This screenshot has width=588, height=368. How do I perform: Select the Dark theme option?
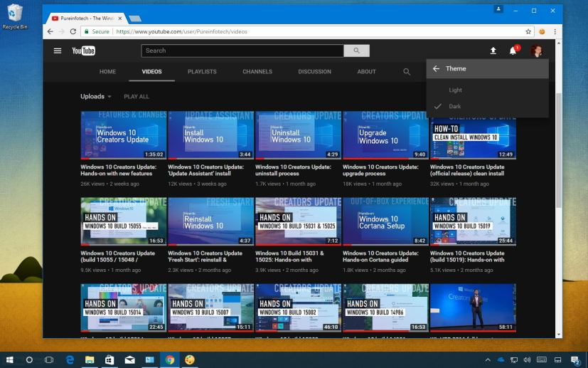(x=488, y=106)
